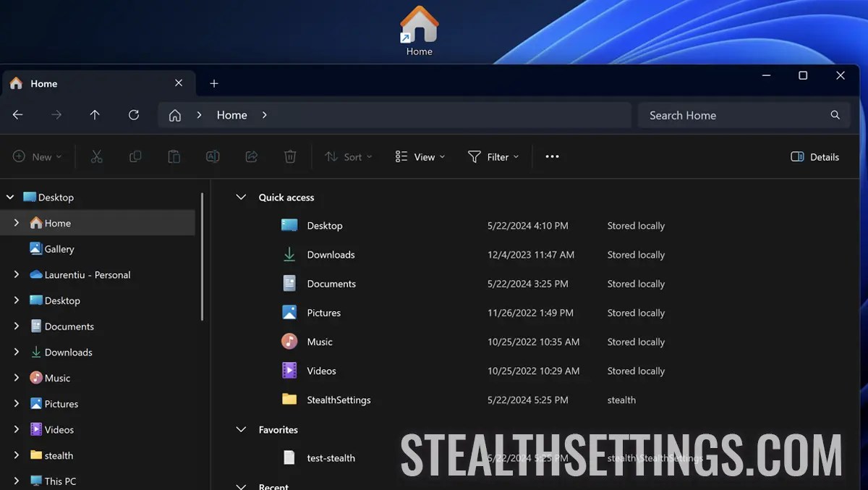
Task: Expand the Home node in the sidebar
Action: (16, 223)
